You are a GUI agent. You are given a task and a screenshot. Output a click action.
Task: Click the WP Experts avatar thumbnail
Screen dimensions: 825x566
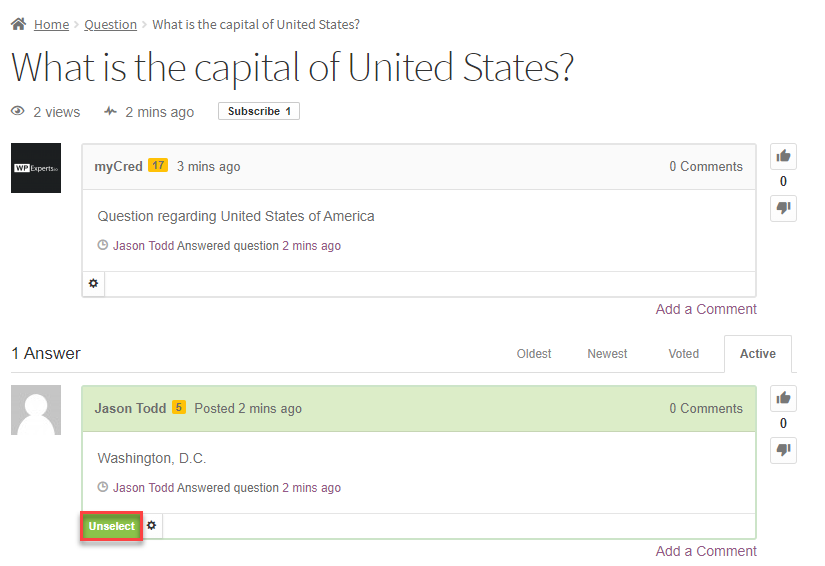(36, 168)
